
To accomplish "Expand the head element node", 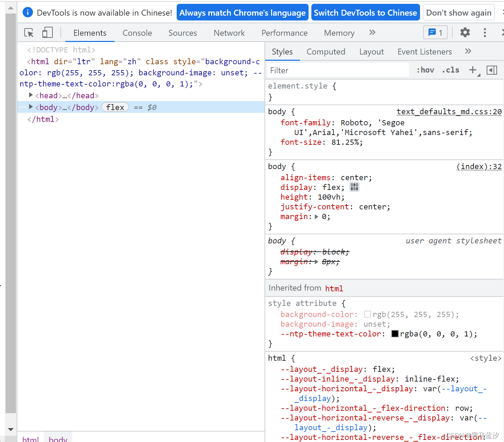I will coord(31,95).
